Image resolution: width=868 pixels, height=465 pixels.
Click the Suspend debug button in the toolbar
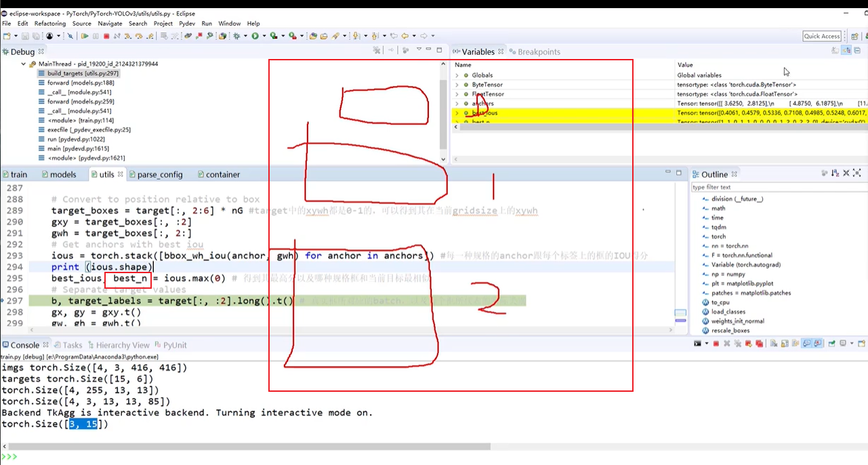[x=96, y=36]
